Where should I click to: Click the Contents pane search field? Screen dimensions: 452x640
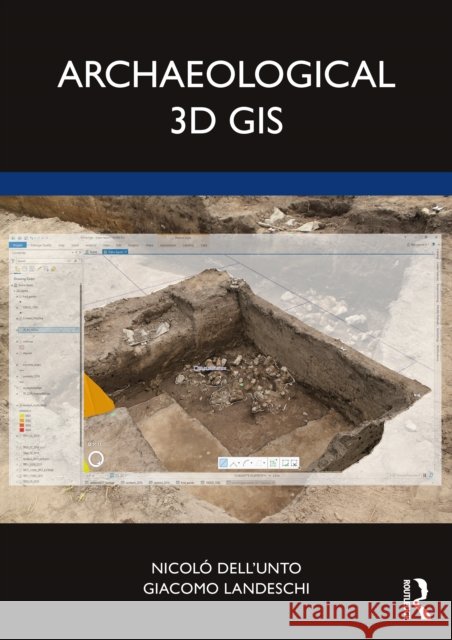(46, 260)
